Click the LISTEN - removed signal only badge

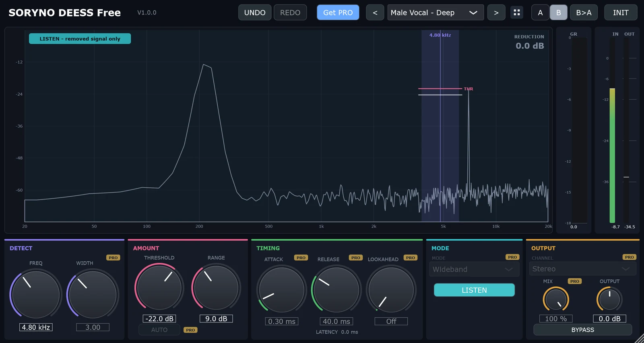tap(80, 39)
